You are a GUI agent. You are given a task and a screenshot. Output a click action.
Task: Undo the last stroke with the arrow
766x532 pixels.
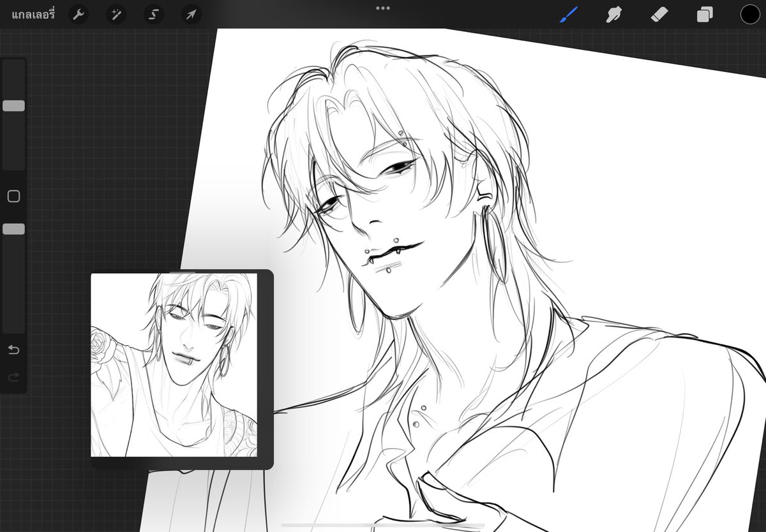pyautogui.click(x=13, y=350)
